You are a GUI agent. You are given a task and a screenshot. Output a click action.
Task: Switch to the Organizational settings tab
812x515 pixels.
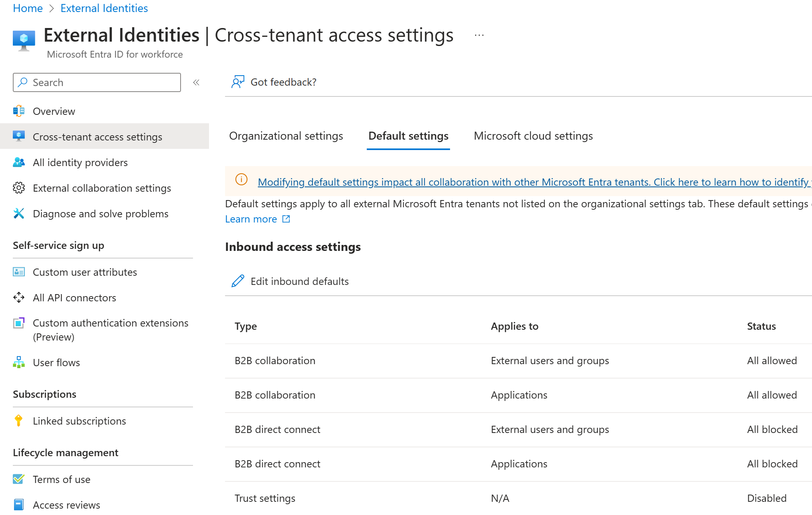click(x=286, y=136)
